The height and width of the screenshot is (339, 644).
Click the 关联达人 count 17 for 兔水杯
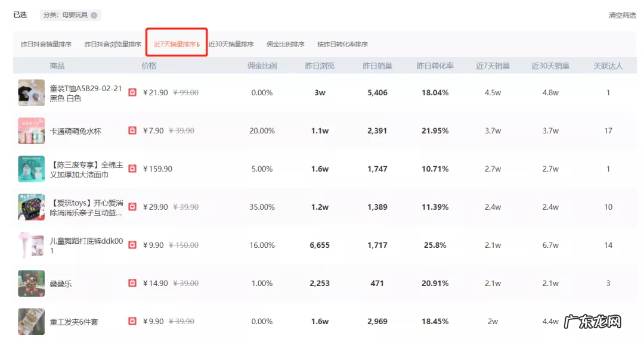pos(608,130)
